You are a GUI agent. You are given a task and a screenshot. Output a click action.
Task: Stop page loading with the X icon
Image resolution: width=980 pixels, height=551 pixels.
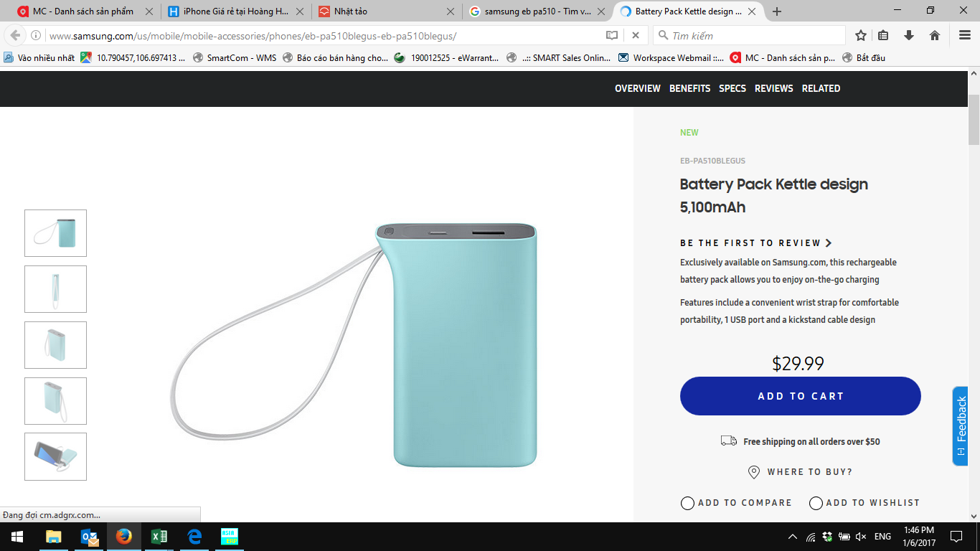pyautogui.click(x=636, y=35)
